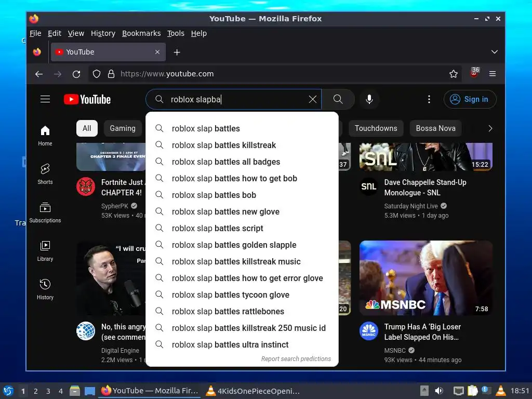Image resolution: width=532 pixels, height=399 pixels.
Task: Select the Bossa Nova filter chip
Action: 436,128
